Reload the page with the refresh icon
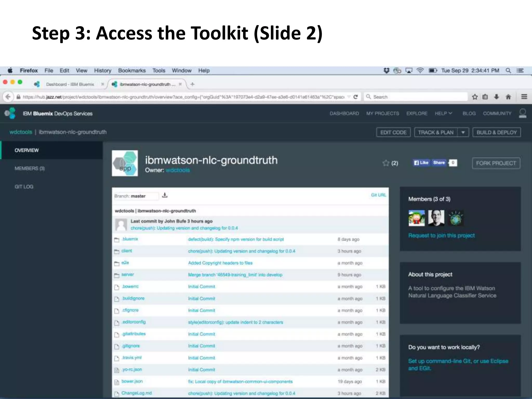The height and width of the screenshot is (399, 532). pos(356,97)
